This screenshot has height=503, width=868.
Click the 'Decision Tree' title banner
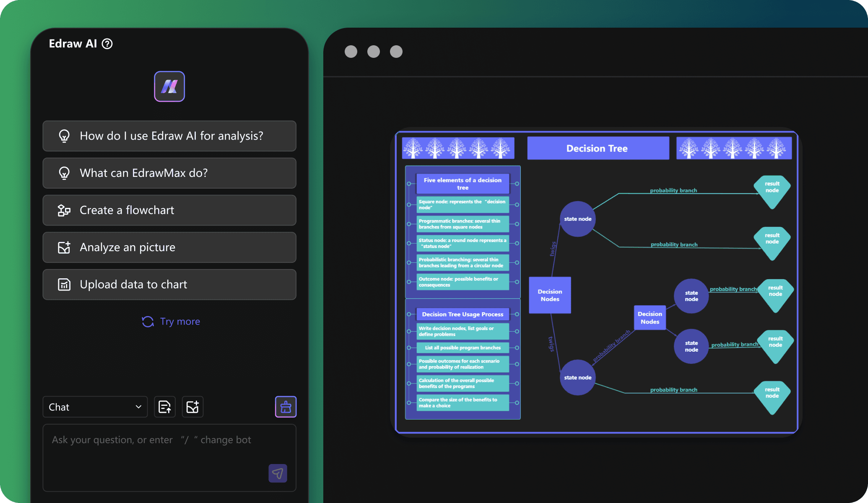coord(598,148)
